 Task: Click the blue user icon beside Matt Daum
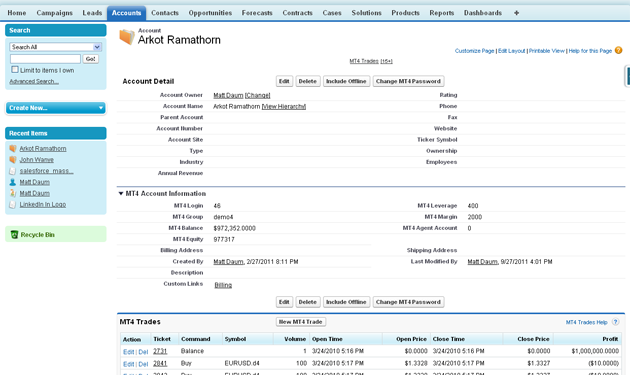coord(13,182)
